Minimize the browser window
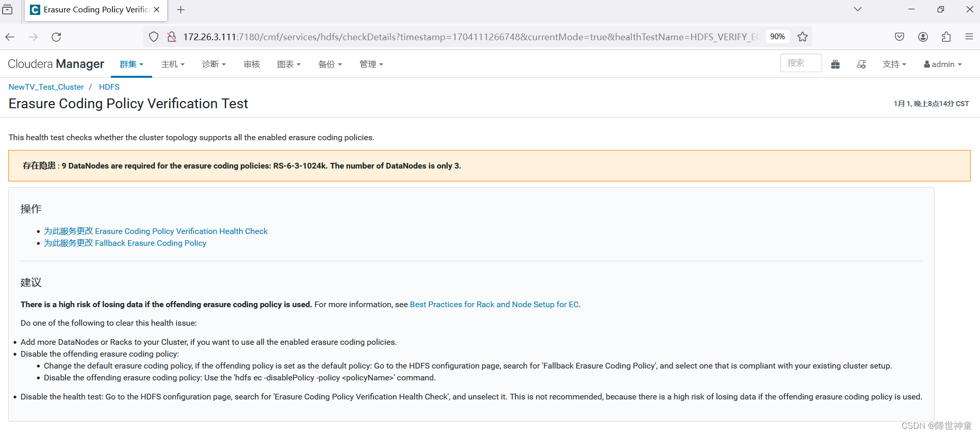 click(911, 9)
